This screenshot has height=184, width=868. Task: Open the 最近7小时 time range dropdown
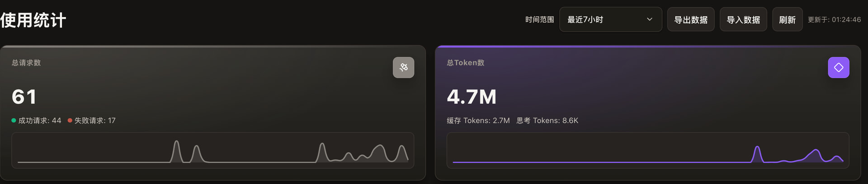click(x=610, y=19)
